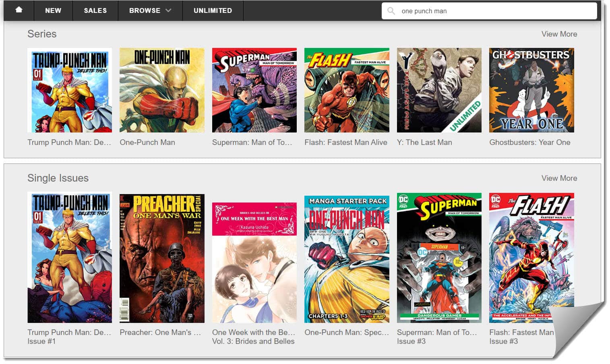Click the 'Single Issues' section heading
Viewport: 610px width, 364px height.
click(x=58, y=178)
